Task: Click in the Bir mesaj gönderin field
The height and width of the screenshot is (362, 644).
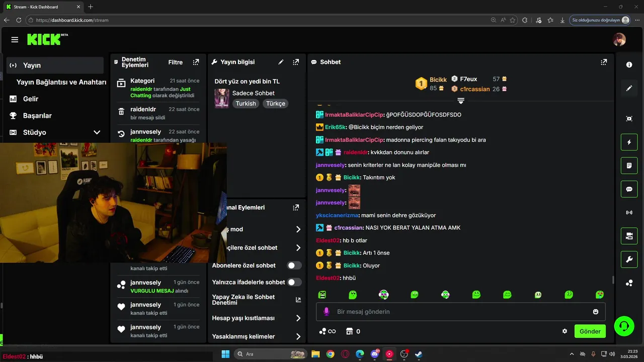Action: point(460,312)
